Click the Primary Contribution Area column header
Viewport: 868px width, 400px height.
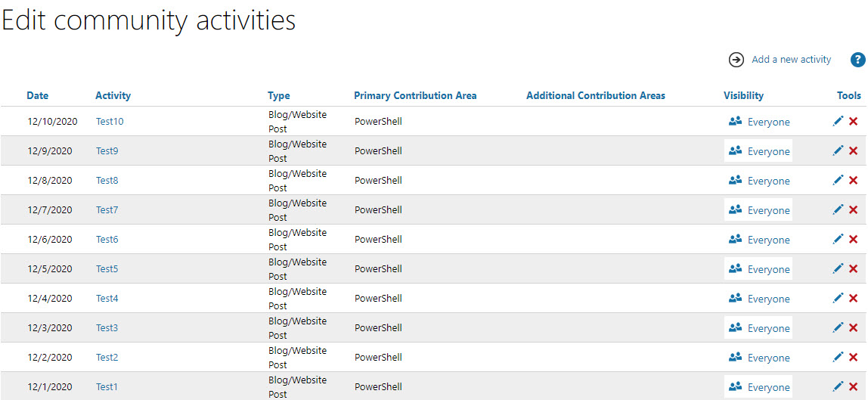pos(415,96)
